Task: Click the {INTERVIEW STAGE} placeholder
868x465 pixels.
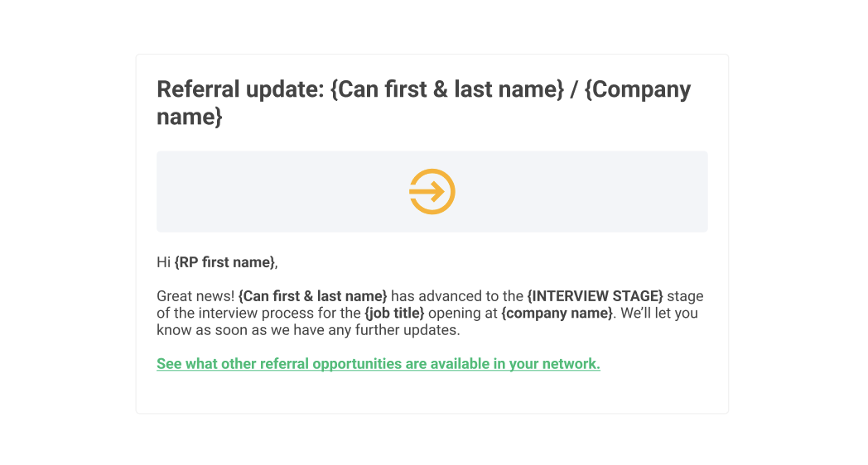Action: [x=595, y=296]
